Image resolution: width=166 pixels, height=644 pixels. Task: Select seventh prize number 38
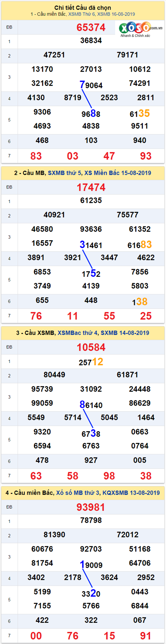pos(146,476)
